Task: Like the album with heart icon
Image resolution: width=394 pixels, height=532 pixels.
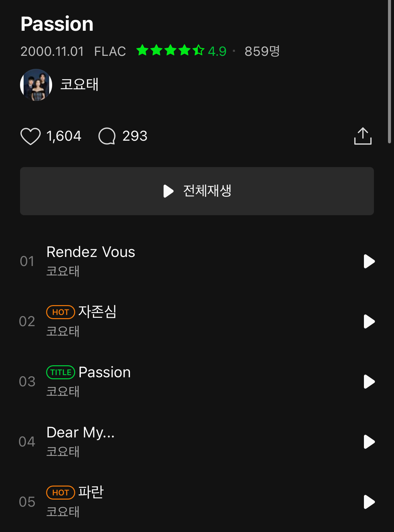Action: pos(30,136)
